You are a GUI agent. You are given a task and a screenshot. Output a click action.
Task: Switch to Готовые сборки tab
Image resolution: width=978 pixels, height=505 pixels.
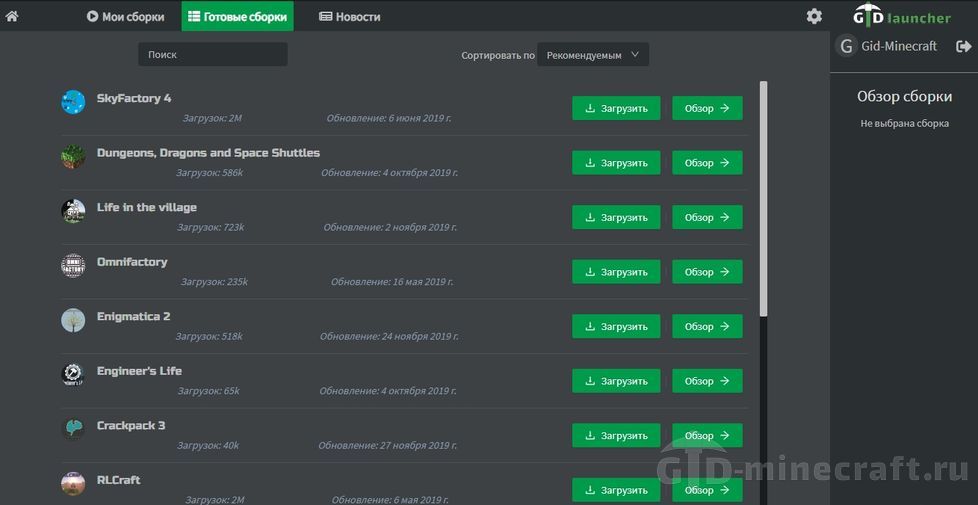click(238, 17)
